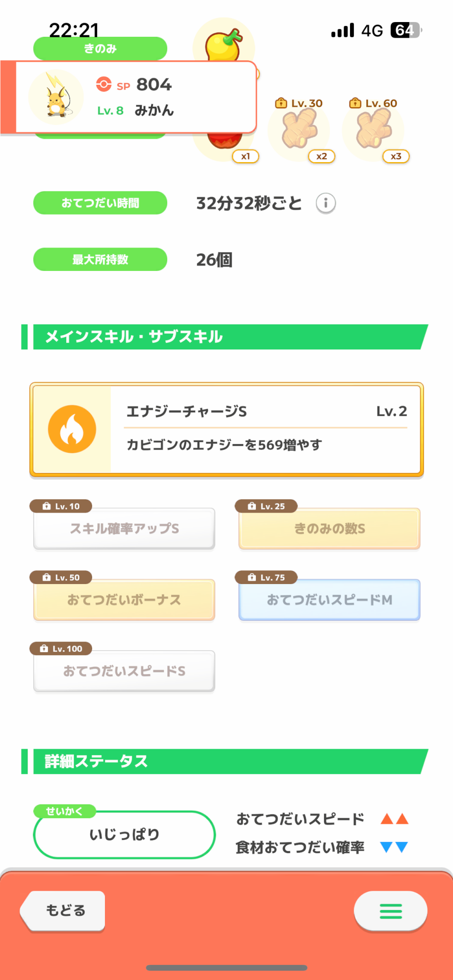
Task: Tap the いじっぱり nature box
Action: [x=124, y=834]
